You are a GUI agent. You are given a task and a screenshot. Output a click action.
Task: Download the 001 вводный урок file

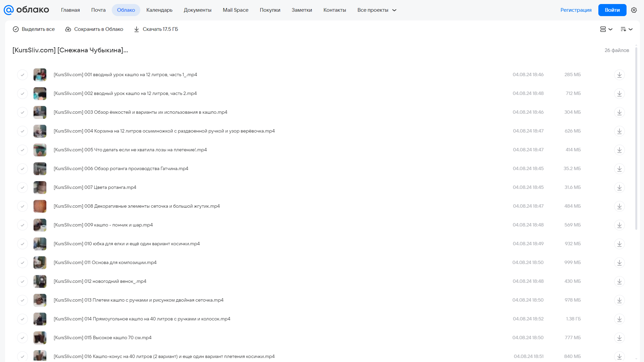coord(620,75)
